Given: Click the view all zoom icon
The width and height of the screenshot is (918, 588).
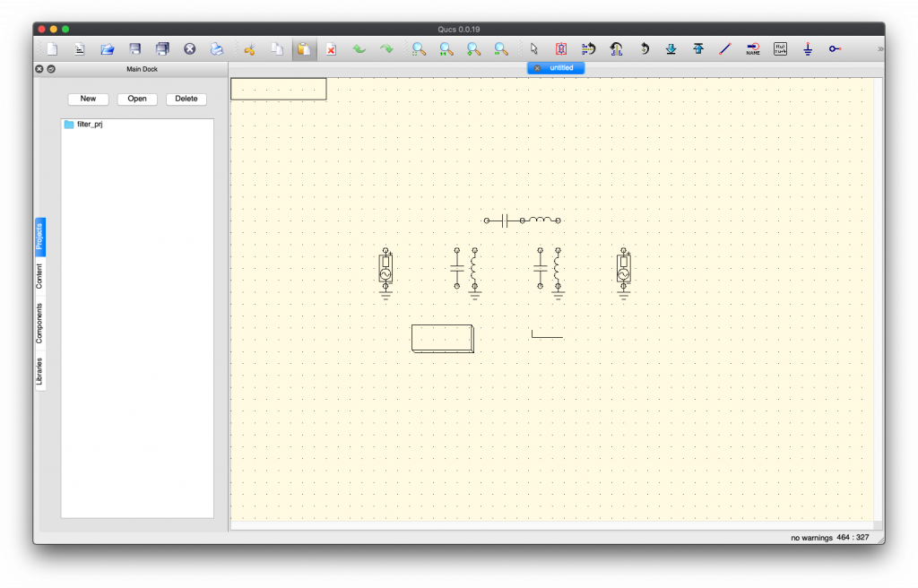Looking at the screenshot, I should tap(420, 49).
